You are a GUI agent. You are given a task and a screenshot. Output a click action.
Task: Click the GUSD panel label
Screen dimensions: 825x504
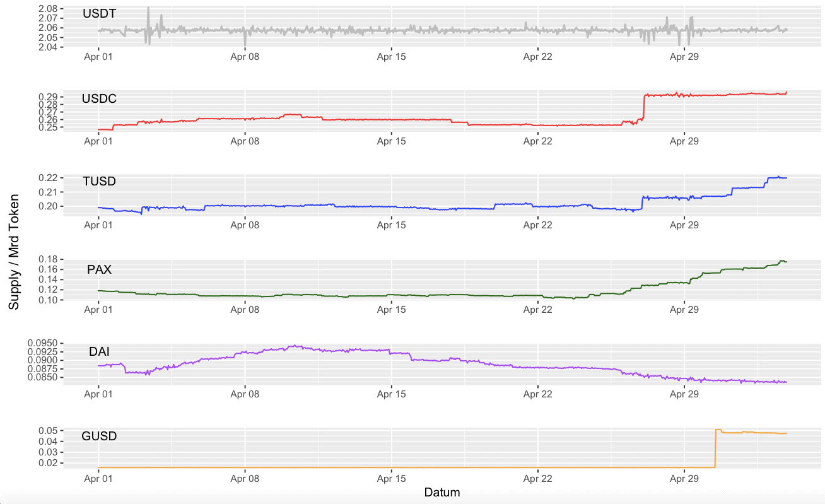click(99, 437)
